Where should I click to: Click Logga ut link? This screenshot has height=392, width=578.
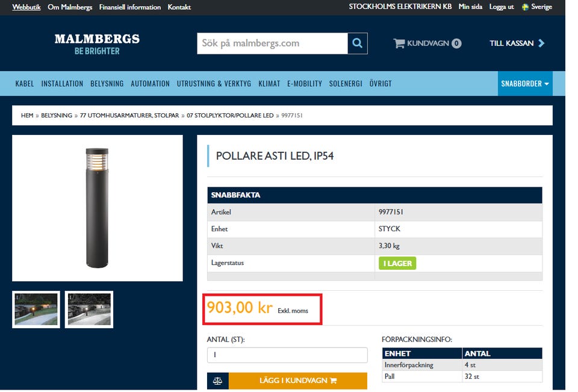tap(502, 7)
